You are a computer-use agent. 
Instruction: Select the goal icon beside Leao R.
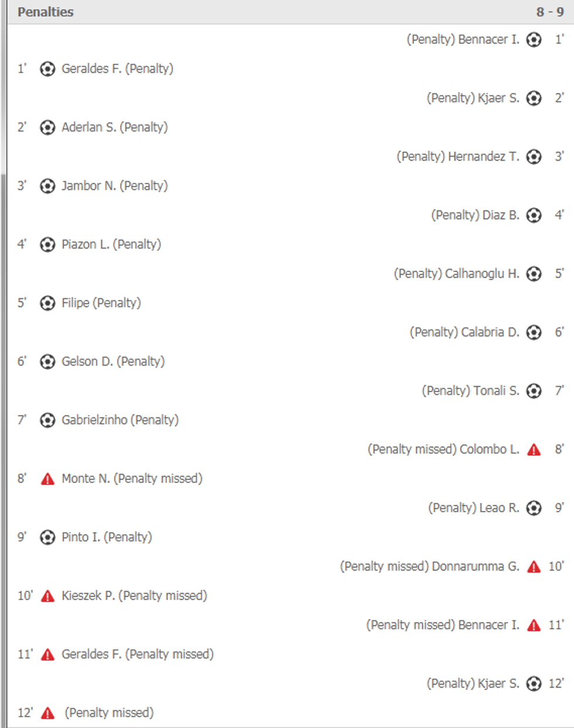pyautogui.click(x=533, y=508)
